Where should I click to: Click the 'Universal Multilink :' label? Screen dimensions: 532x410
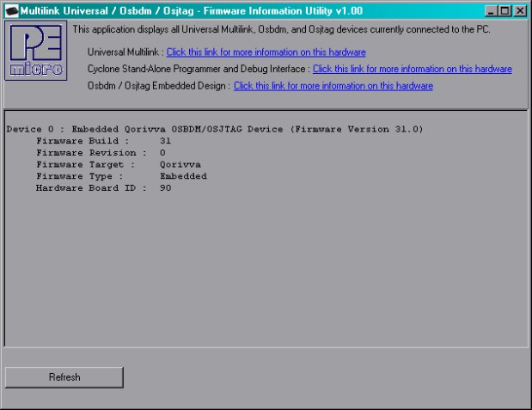tap(125, 52)
